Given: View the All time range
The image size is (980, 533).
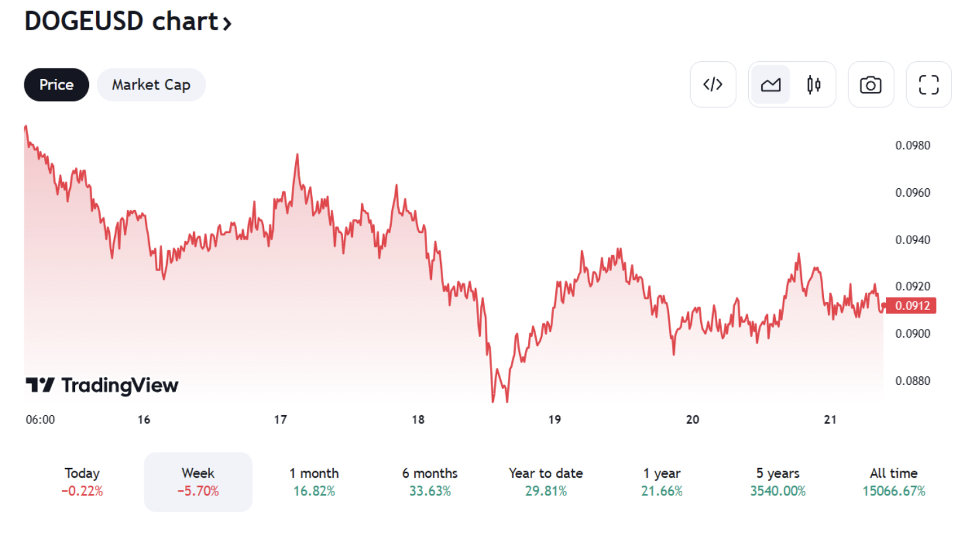Looking at the screenshot, I should 894,482.
